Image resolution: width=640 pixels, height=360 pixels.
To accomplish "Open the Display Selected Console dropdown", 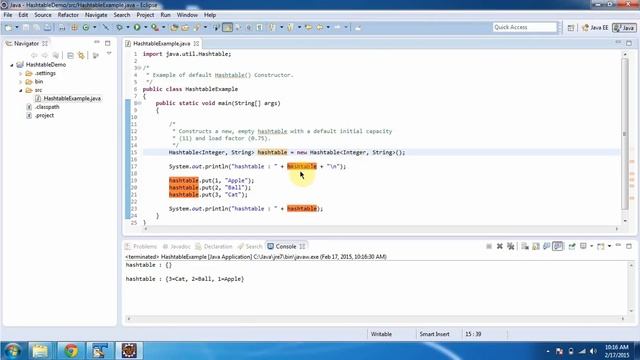I will tap(591, 246).
